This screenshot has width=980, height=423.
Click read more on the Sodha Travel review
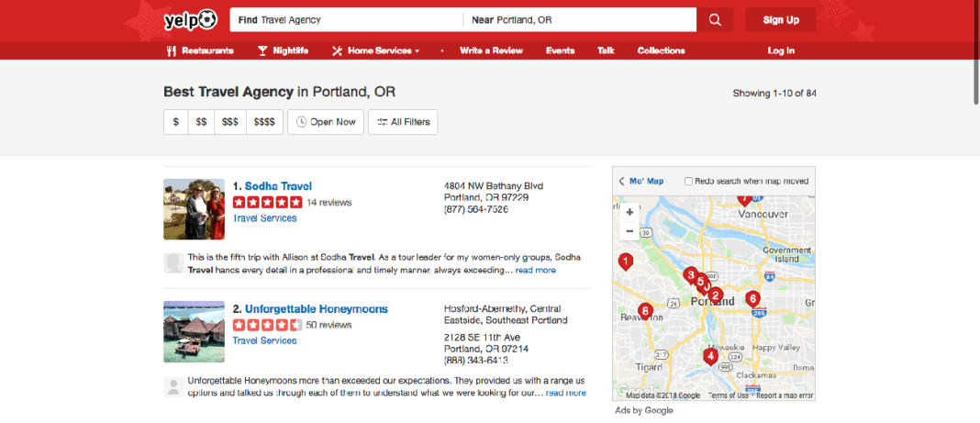(536, 271)
